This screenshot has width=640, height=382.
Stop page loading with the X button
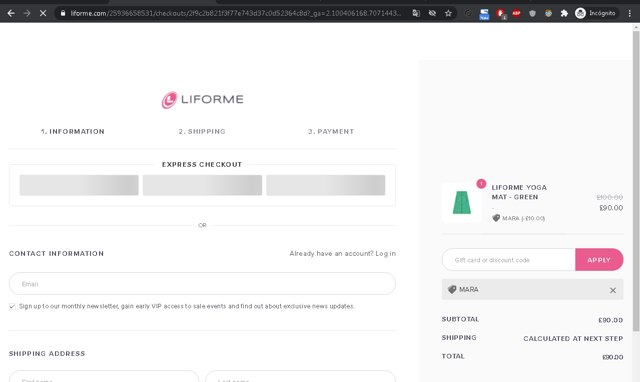pyautogui.click(x=43, y=13)
